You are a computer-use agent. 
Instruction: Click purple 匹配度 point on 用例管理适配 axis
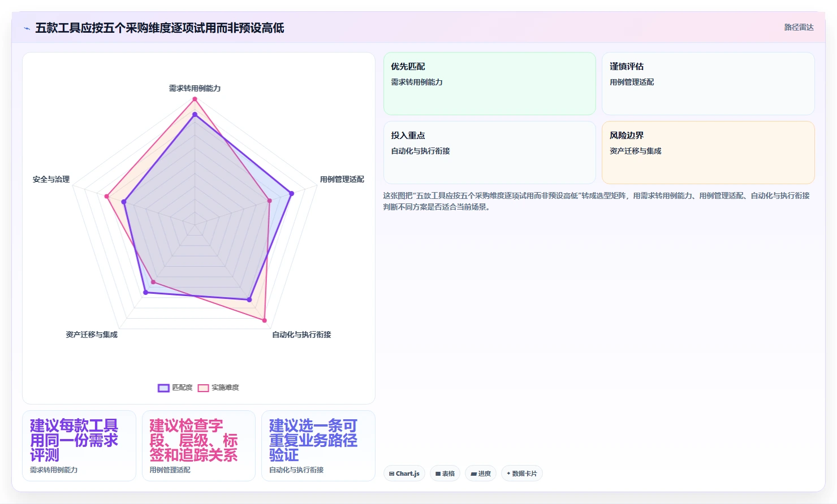pos(291,194)
